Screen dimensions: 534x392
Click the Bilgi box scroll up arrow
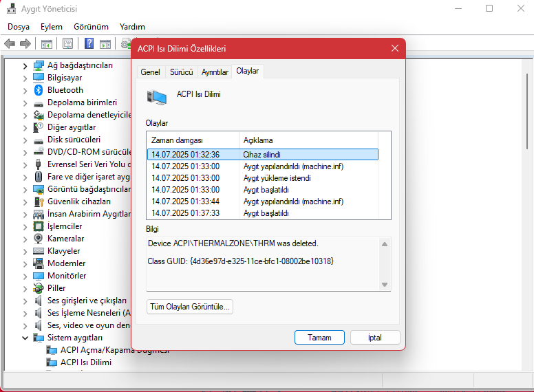coord(385,244)
